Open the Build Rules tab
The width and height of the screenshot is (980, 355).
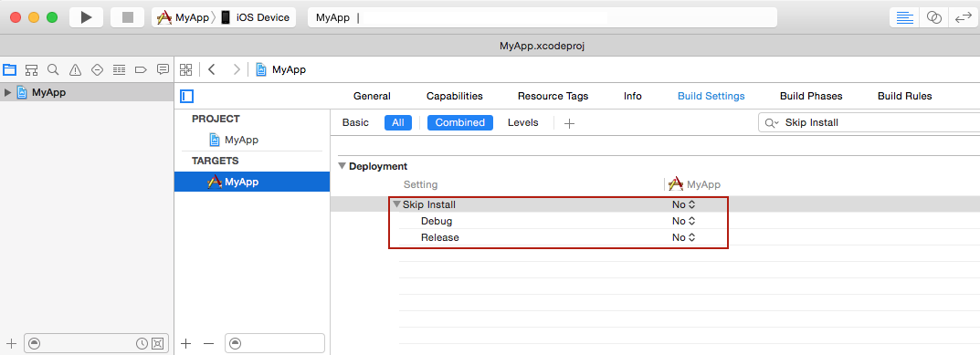tap(904, 96)
